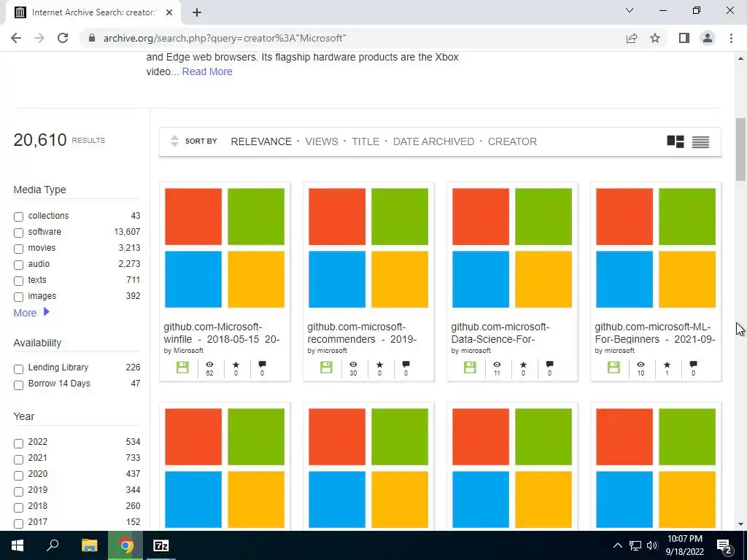
Task: Click the scrollbar down arrow
Action: click(x=740, y=524)
